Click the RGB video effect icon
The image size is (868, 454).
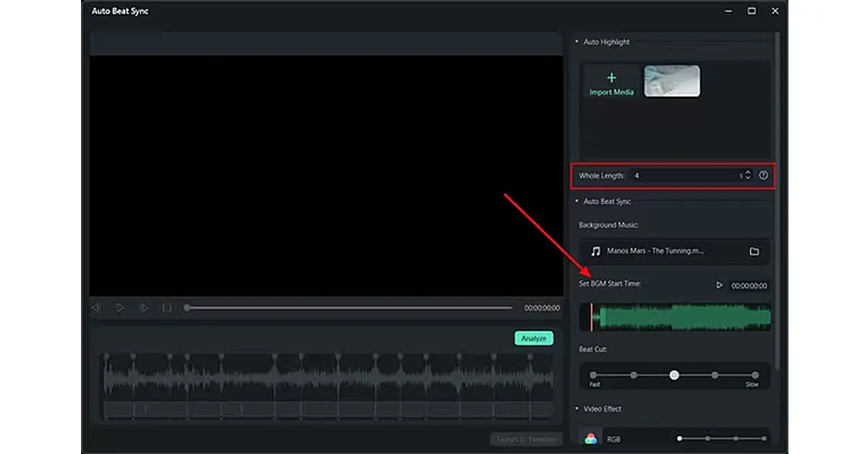pos(591,439)
